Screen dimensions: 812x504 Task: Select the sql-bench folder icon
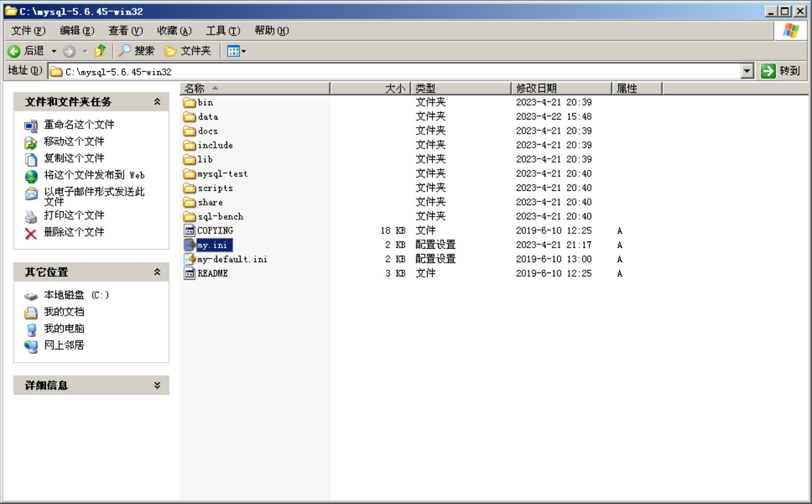(189, 217)
